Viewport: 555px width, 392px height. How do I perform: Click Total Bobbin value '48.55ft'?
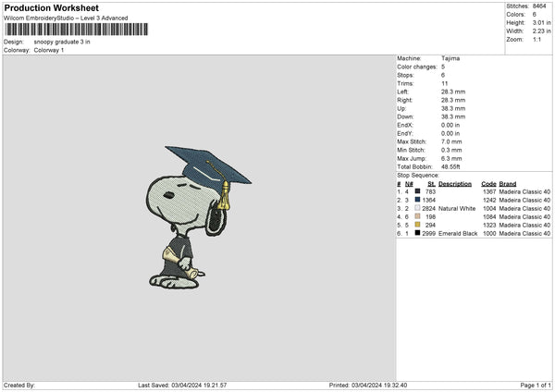point(451,166)
